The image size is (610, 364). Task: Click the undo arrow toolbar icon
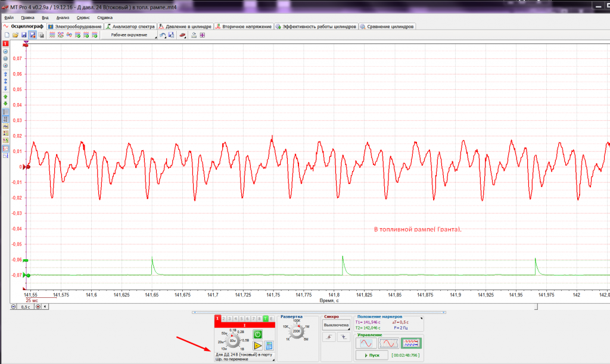click(163, 35)
